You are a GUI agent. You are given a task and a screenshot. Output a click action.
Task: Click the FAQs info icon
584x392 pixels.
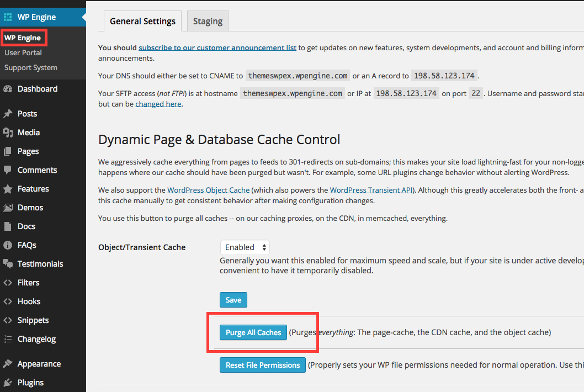[x=7, y=245]
